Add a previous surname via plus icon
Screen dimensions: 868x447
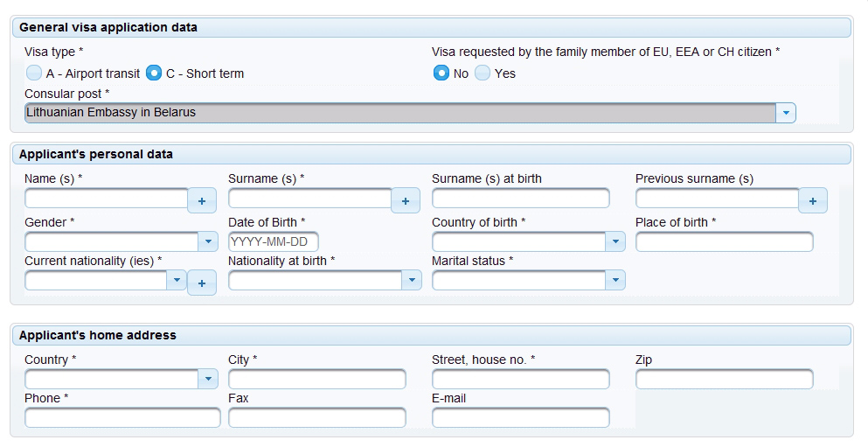click(813, 200)
